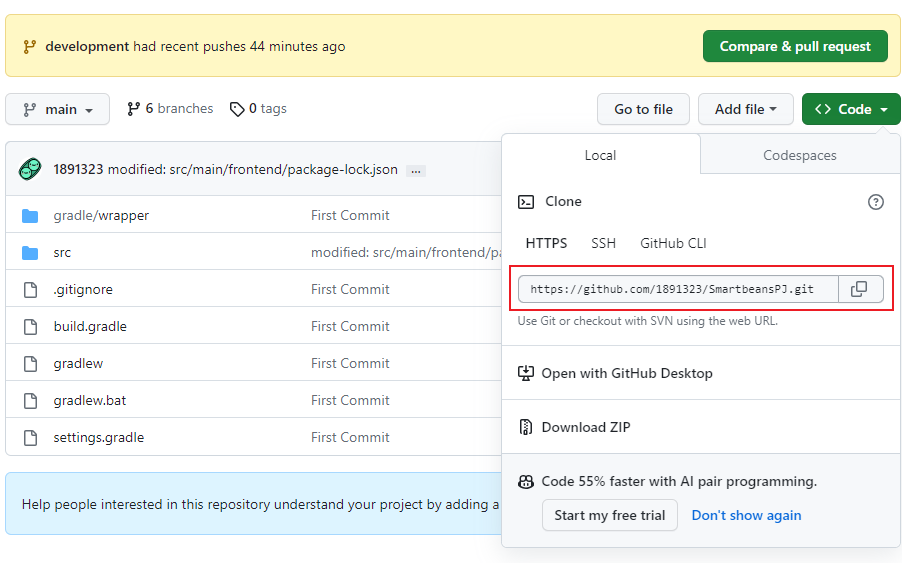
Task: Click the 1891323 author name
Action: click(x=78, y=170)
